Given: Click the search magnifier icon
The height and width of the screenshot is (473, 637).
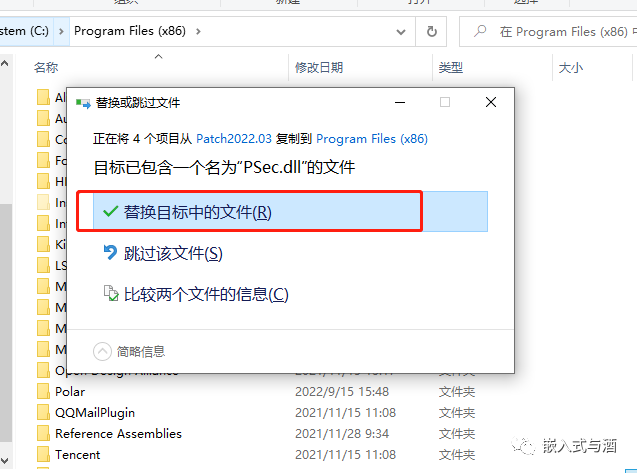Looking at the screenshot, I should pyautogui.click(x=480, y=31).
